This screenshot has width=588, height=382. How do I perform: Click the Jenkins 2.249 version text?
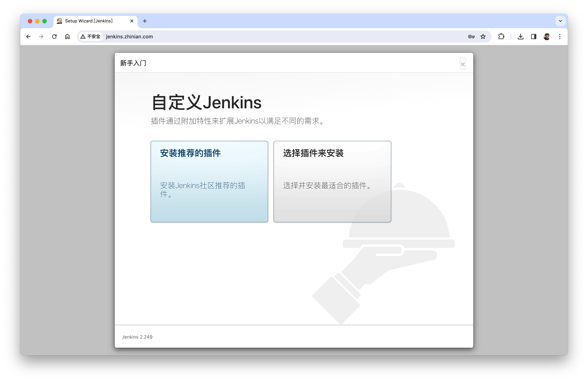click(x=137, y=337)
